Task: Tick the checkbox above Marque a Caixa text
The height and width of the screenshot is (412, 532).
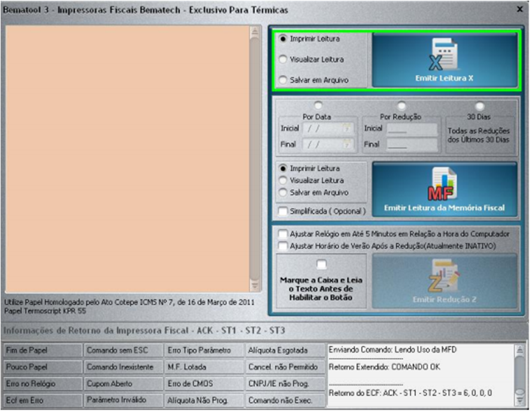Action: point(321,264)
